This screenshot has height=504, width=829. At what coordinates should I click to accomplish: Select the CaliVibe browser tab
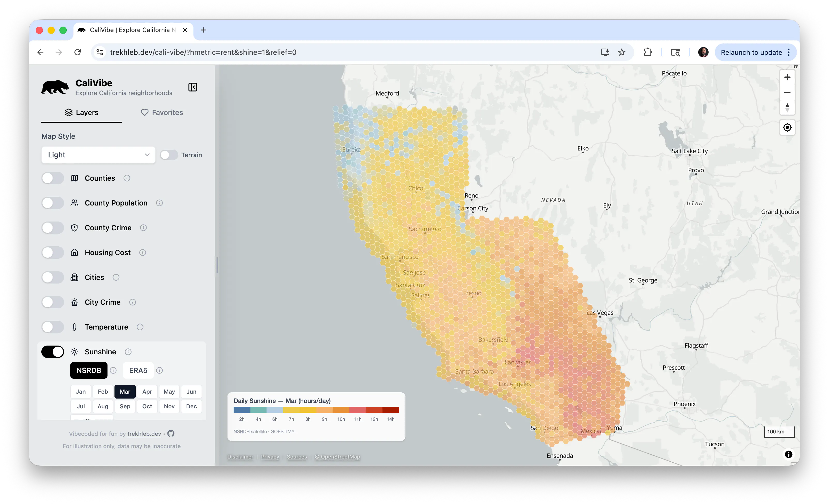[133, 30]
